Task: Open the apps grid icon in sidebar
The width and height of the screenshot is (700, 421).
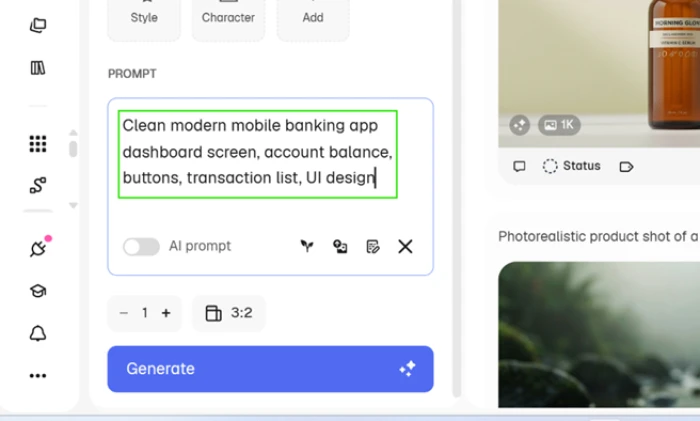Action: (x=38, y=144)
